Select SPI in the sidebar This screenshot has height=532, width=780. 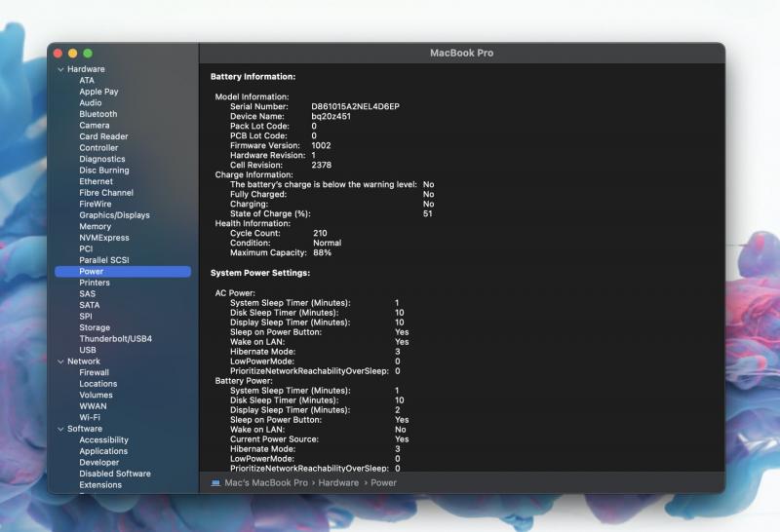(86, 317)
